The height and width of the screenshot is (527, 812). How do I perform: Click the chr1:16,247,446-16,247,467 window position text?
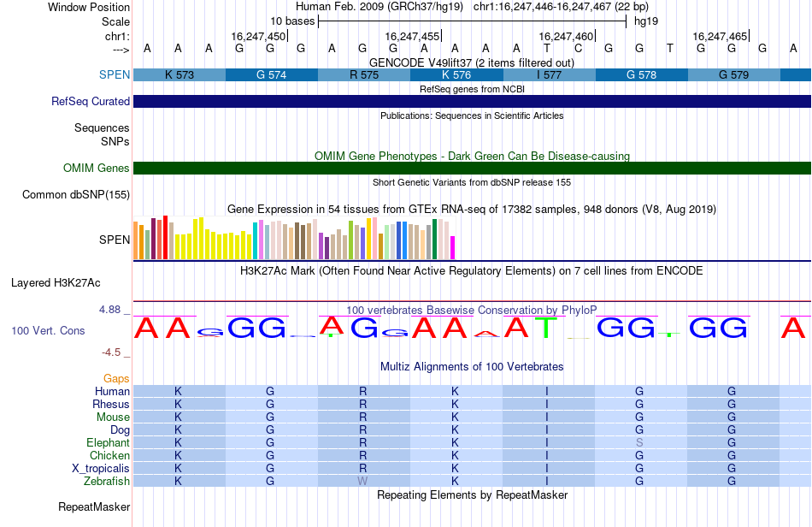point(561,7)
